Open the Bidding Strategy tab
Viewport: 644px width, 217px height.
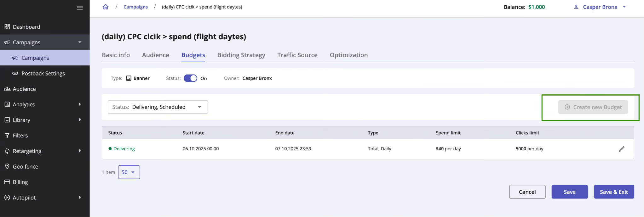click(x=241, y=55)
